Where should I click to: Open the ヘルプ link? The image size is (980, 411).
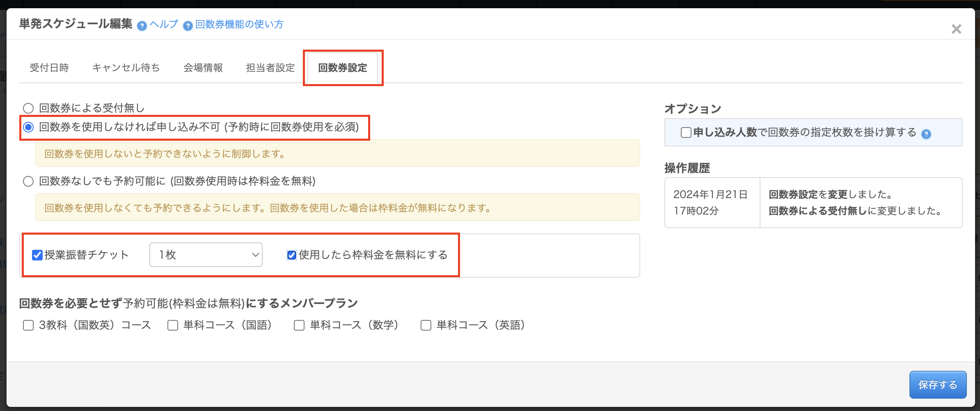coord(164,24)
